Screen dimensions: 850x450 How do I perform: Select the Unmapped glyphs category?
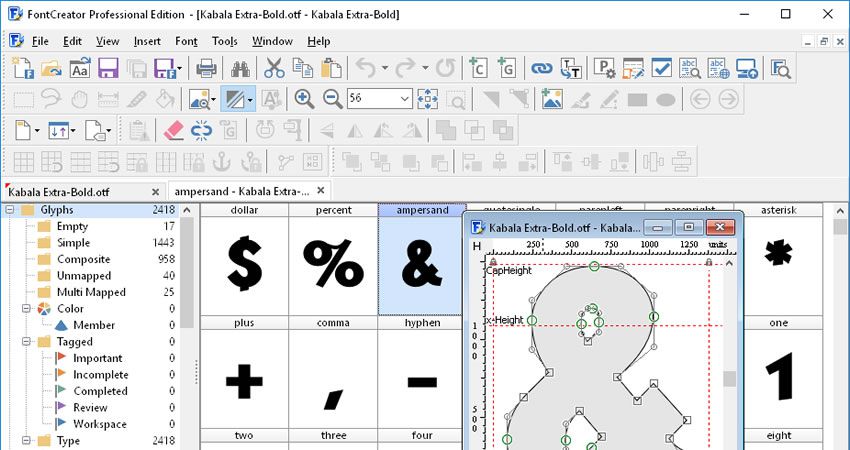coord(84,276)
